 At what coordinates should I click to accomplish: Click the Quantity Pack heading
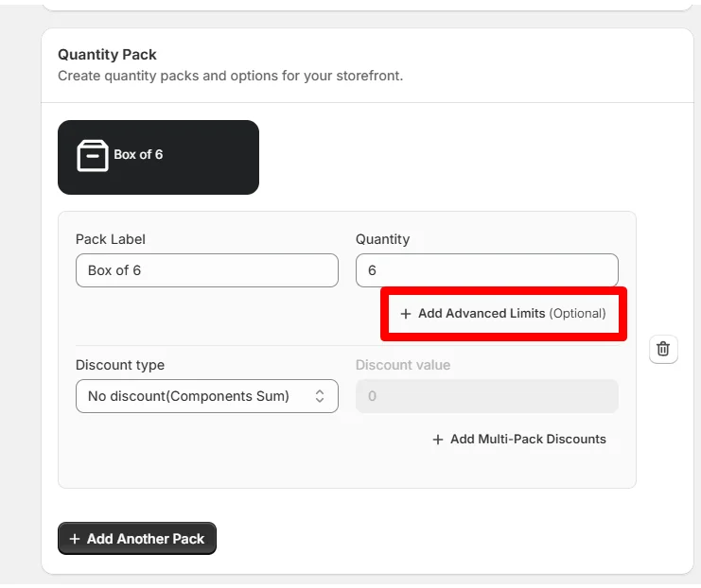(x=107, y=55)
